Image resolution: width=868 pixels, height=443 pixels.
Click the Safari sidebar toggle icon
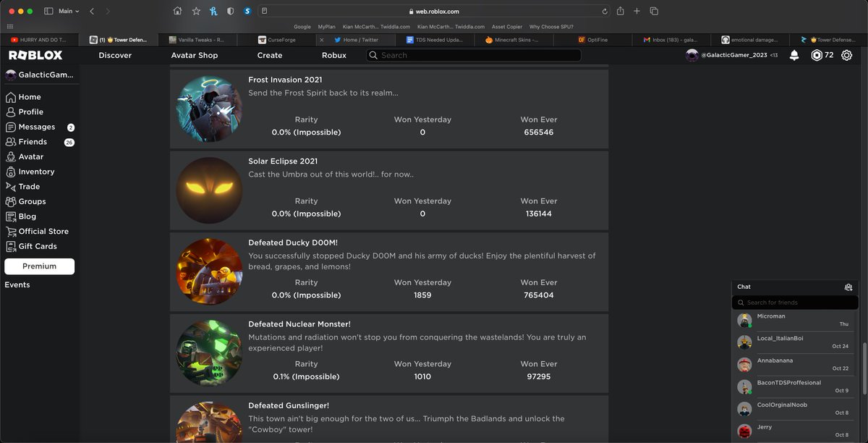coord(48,11)
